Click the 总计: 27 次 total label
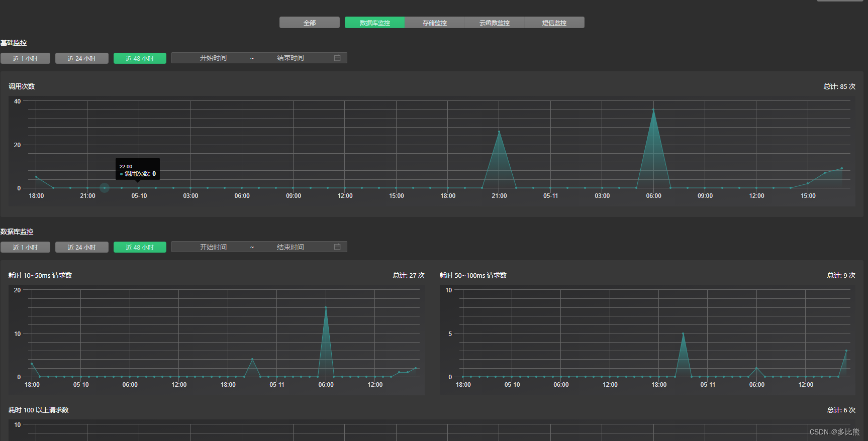This screenshot has width=868, height=441. pos(409,275)
